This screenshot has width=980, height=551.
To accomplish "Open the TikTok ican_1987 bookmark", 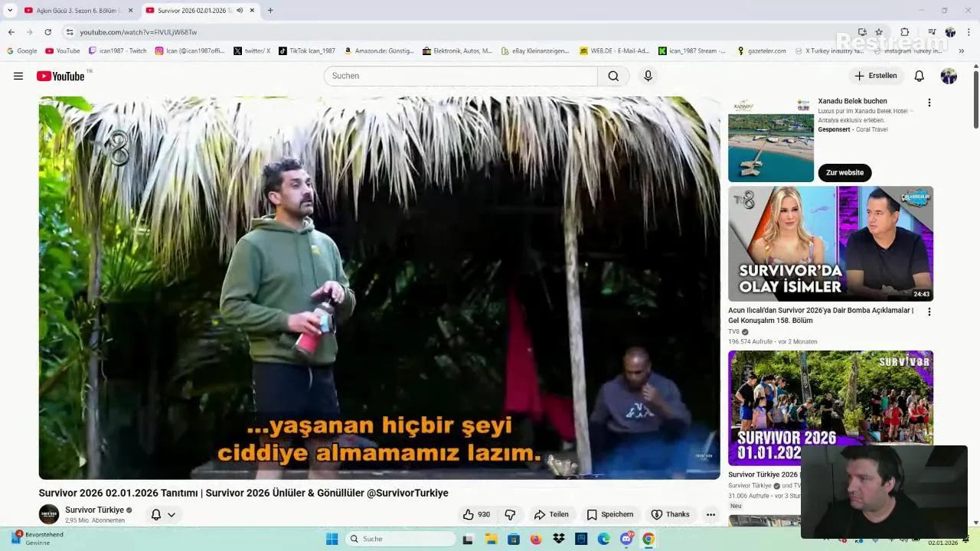I will [307, 51].
